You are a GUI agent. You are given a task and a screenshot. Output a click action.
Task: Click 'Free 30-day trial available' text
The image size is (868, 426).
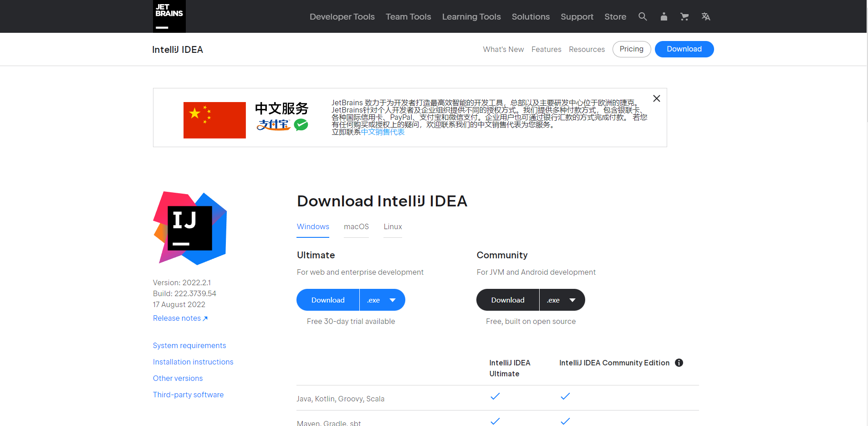click(x=351, y=321)
